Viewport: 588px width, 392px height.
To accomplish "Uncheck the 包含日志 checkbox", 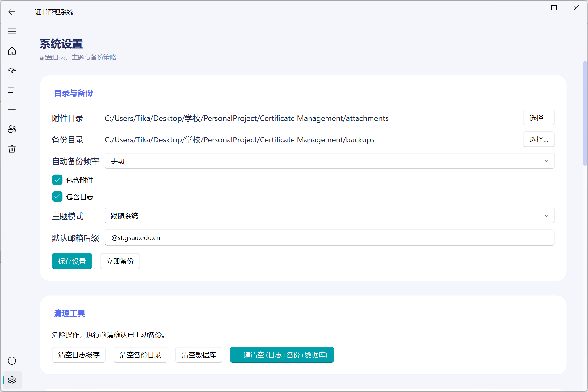I will tap(57, 197).
